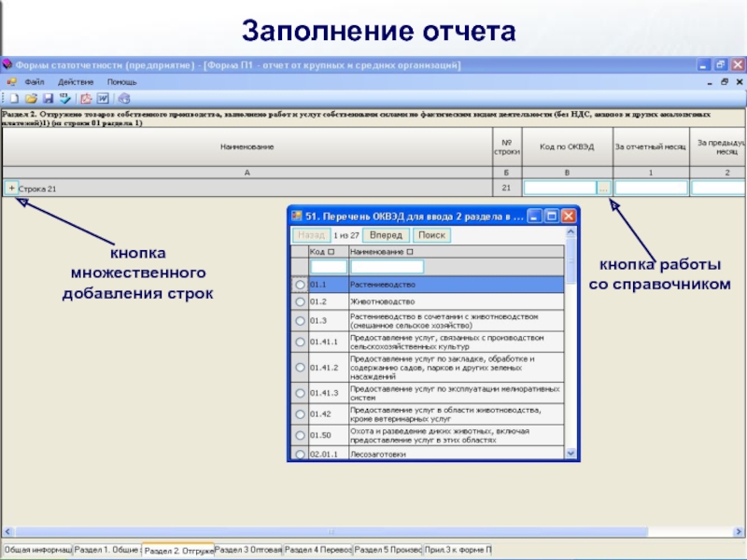Switch to the Раздел 2. Отгружено tab

pyautogui.click(x=178, y=551)
